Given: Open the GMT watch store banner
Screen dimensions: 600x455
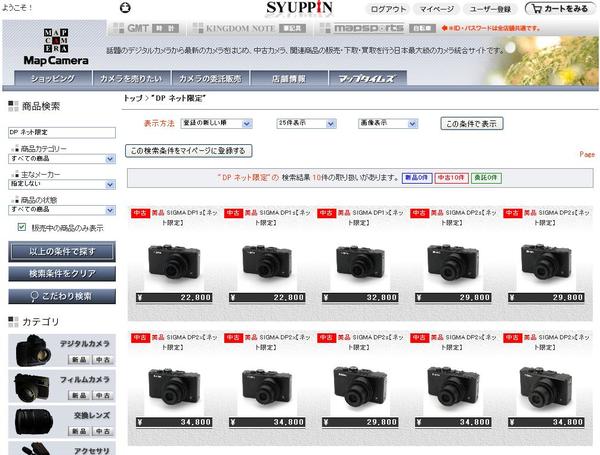Looking at the screenshot, I should click(x=146, y=28).
